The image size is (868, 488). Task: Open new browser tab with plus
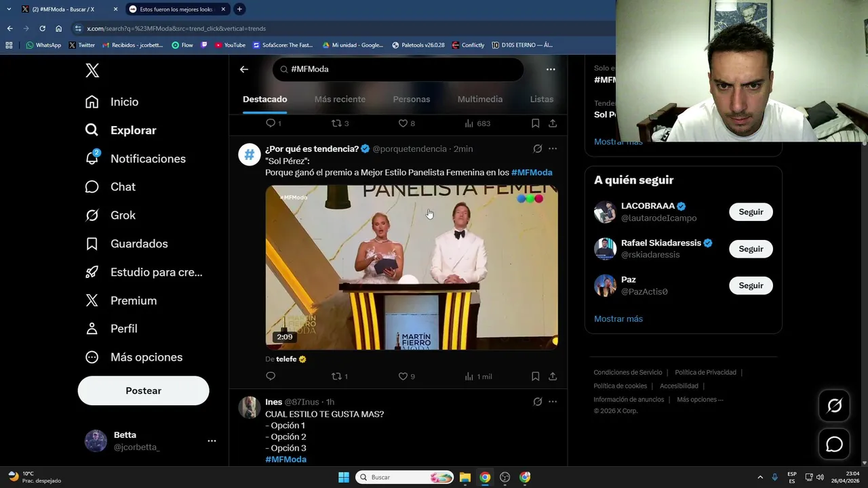(x=239, y=9)
